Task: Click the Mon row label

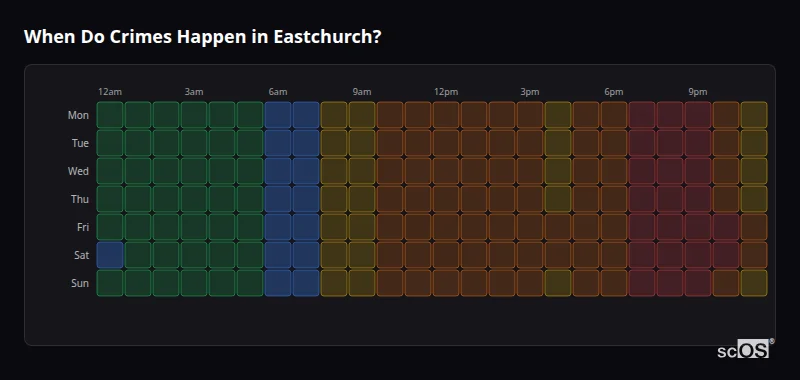Action: tap(78, 115)
